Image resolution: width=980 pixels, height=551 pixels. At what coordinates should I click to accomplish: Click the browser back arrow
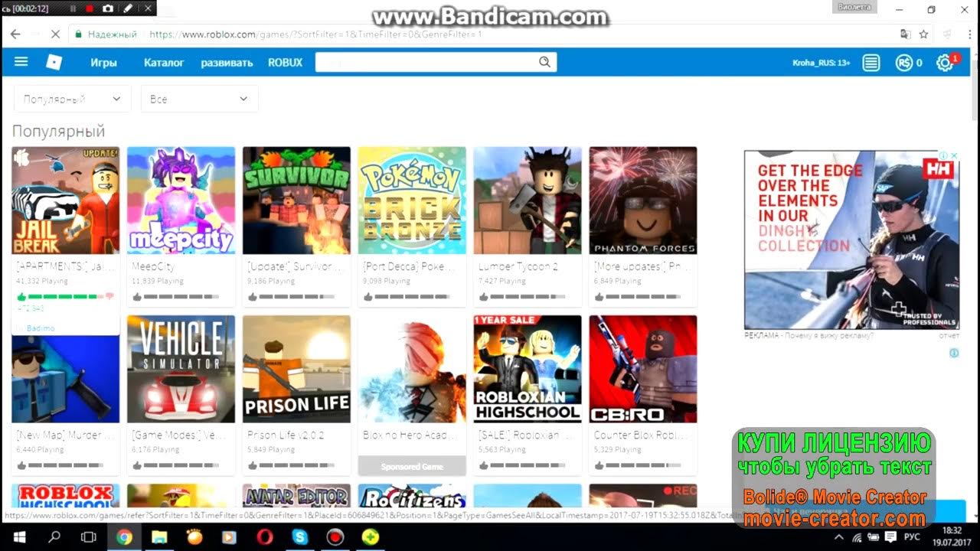15,34
